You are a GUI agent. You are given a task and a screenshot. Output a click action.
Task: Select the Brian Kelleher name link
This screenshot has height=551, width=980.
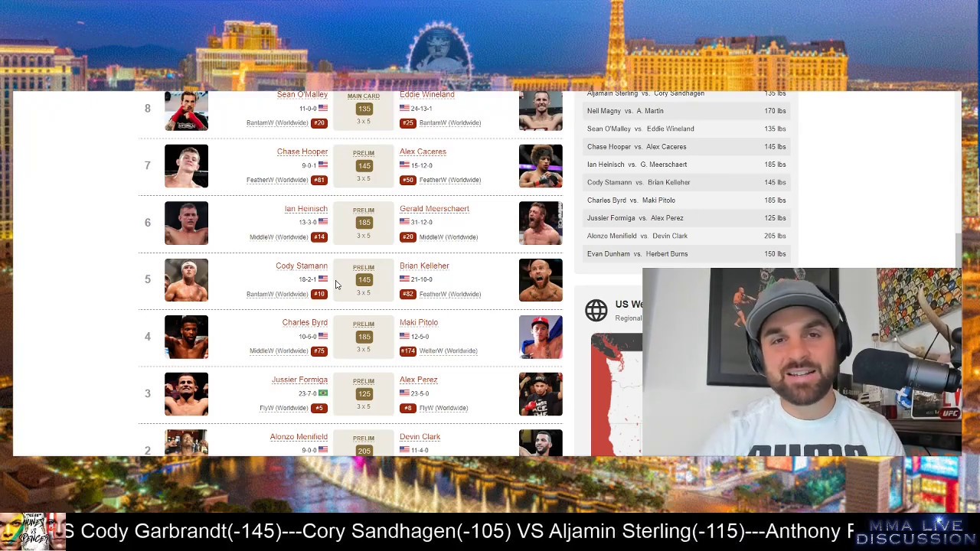click(x=424, y=266)
